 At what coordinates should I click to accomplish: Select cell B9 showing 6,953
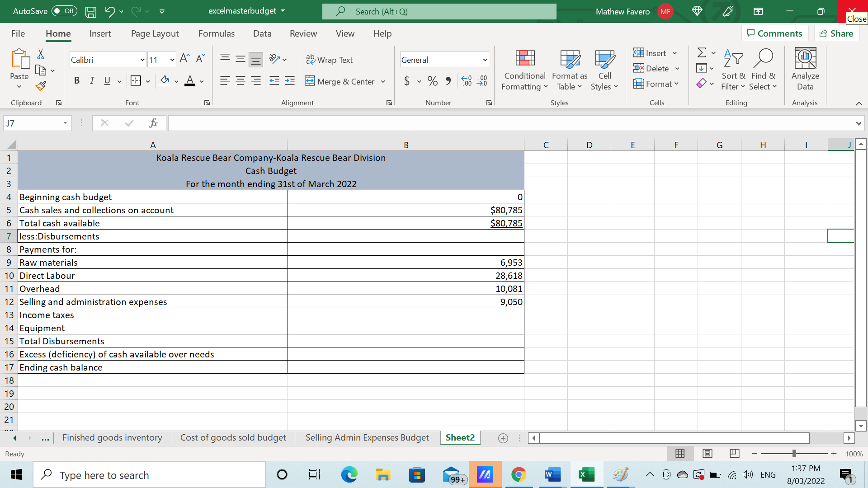tap(406, 263)
